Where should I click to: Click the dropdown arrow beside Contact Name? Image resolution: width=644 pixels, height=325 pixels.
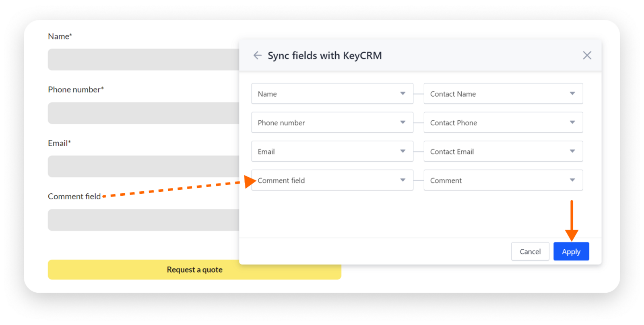point(572,93)
